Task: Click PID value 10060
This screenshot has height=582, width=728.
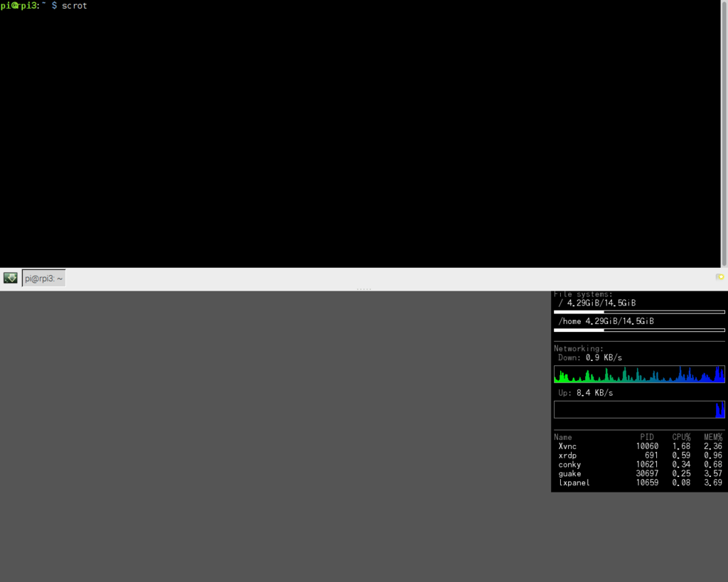Action: (x=647, y=446)
